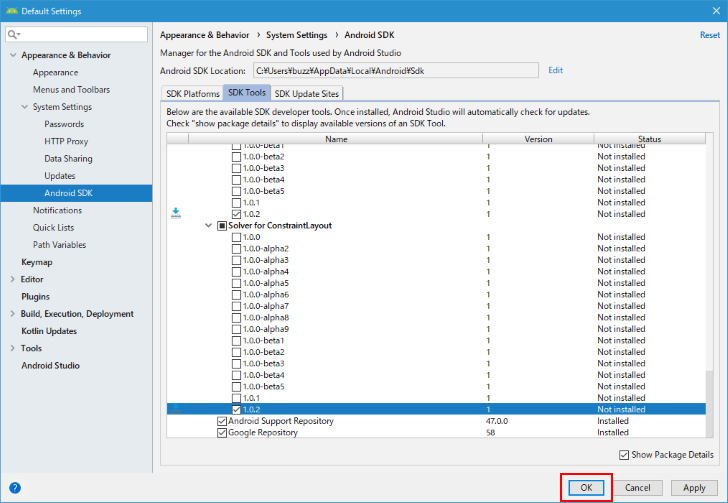
Task: Expand the Tools section
Action: coord(13,348)
